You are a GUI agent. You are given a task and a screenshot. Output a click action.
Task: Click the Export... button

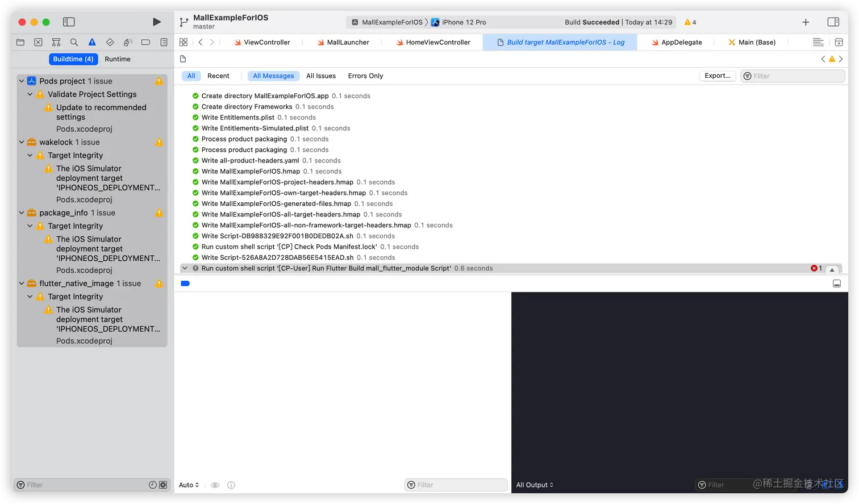(x=718, y=76)
